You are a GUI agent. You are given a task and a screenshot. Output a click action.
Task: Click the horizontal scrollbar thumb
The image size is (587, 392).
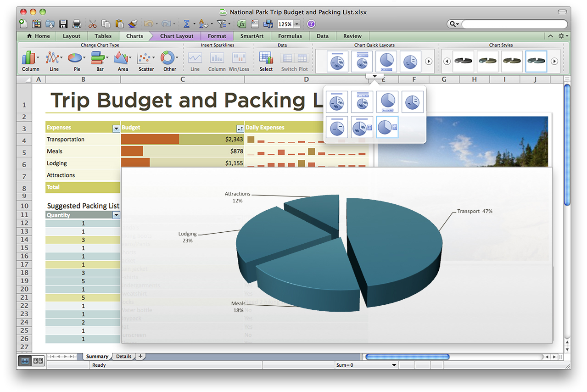coord(407,357)
